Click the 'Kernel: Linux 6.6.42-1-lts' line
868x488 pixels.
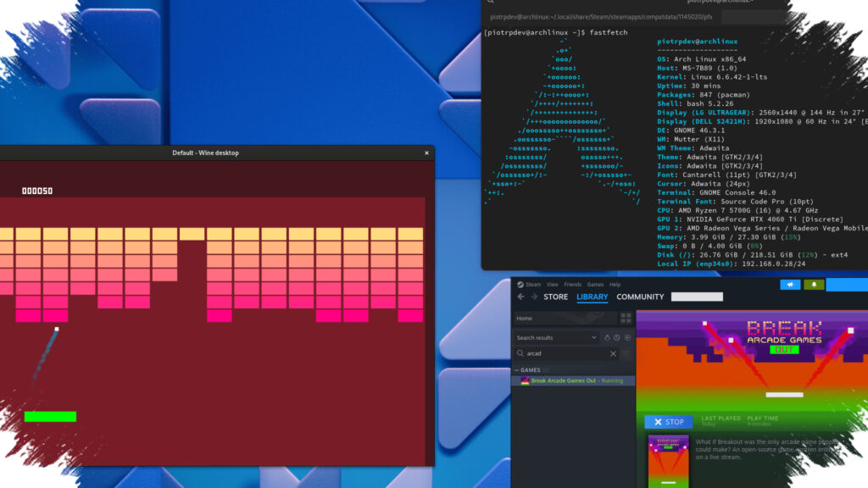coord(712,77)
